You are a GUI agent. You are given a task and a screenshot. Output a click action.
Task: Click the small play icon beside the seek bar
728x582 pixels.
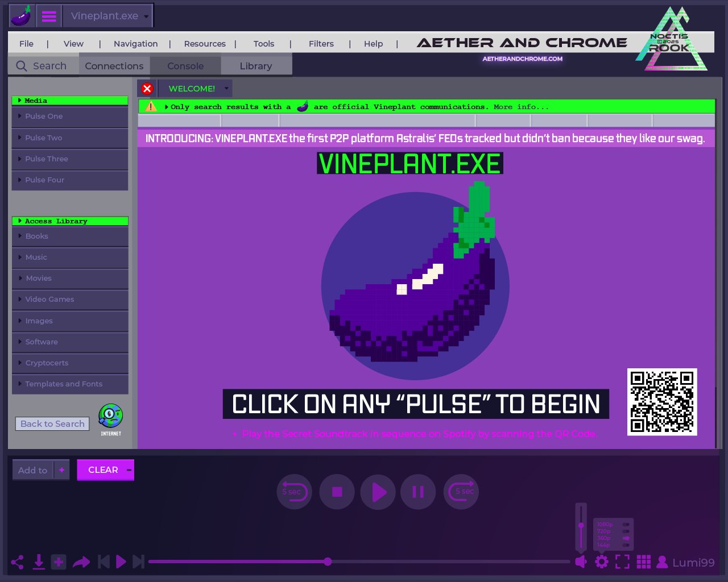[x=121, y=562]
